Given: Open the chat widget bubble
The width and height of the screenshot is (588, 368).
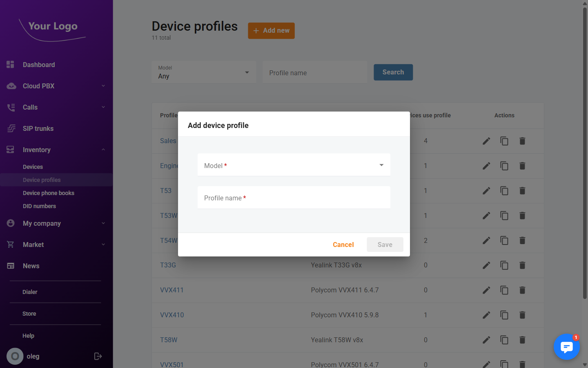Looking at the screenshot, I should [567, 347].
